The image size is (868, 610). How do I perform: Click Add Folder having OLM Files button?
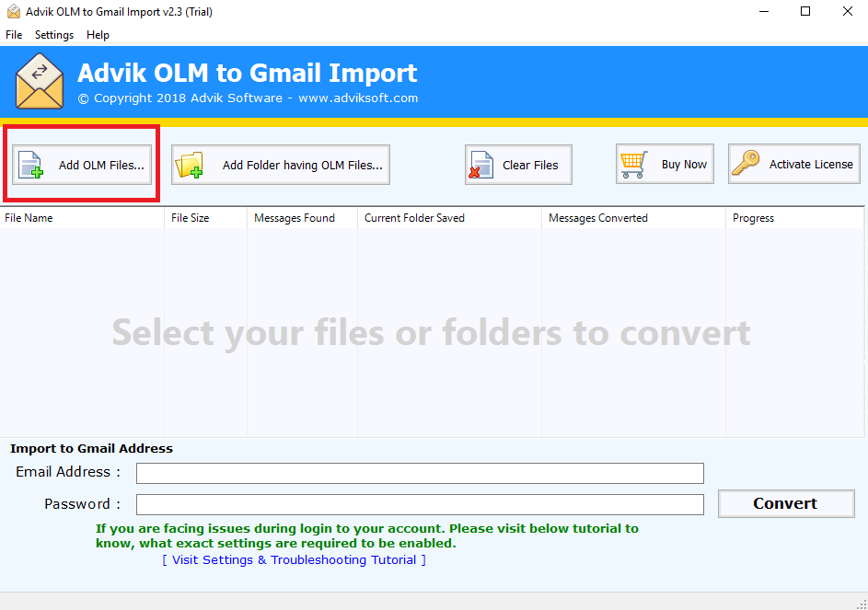[x=280, y=165]
